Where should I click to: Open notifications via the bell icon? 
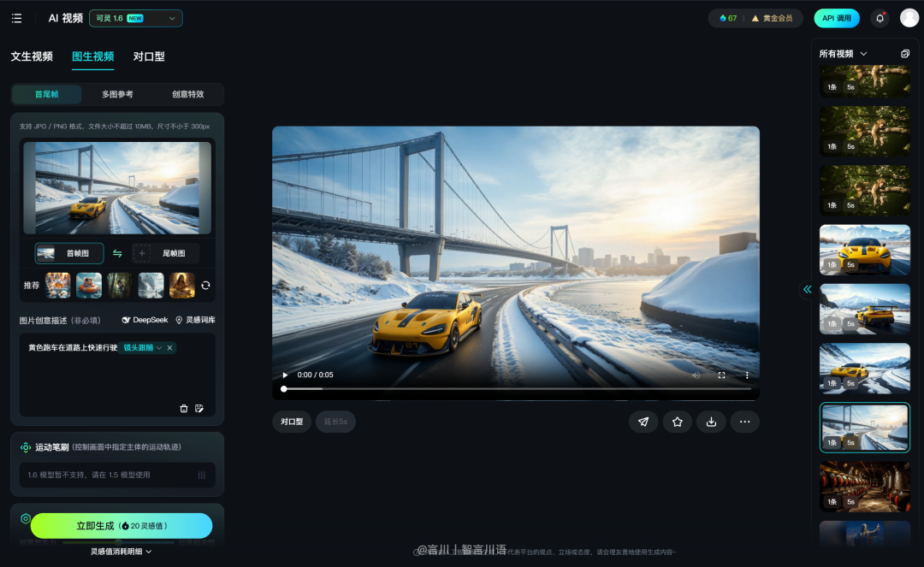[880, 17]
